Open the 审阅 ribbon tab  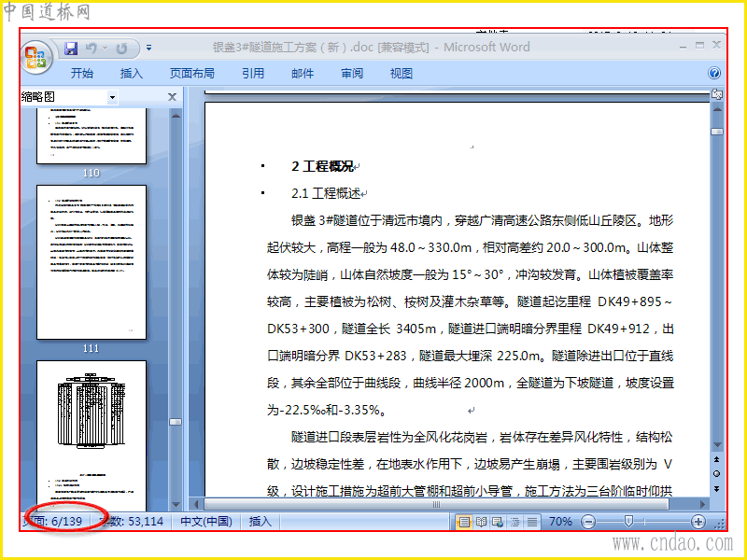(x=352, y=74)
